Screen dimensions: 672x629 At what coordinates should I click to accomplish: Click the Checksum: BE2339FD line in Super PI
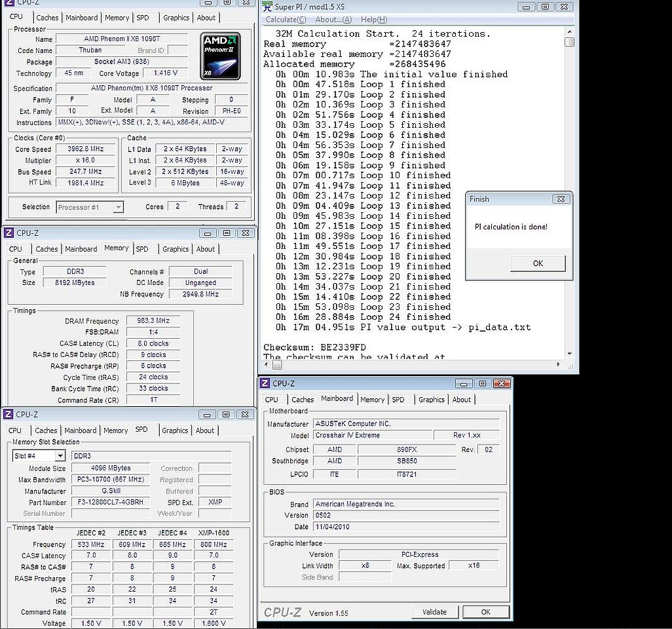315,347
